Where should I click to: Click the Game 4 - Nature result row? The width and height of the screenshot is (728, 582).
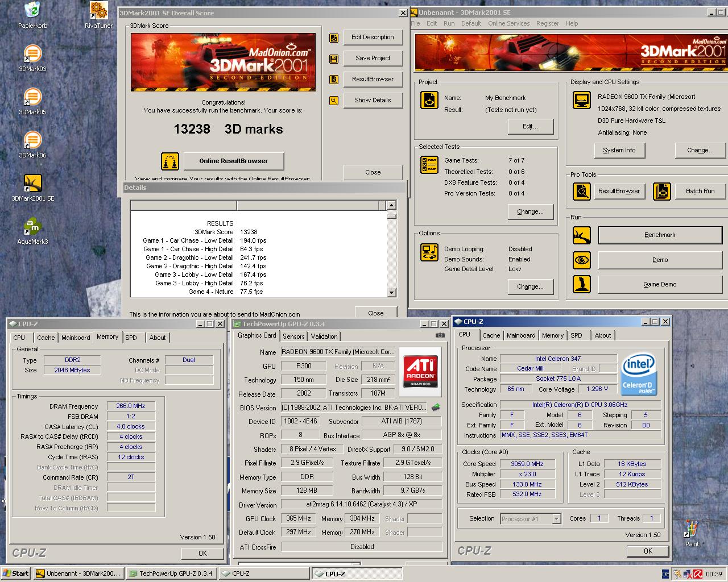coord(225,292)
